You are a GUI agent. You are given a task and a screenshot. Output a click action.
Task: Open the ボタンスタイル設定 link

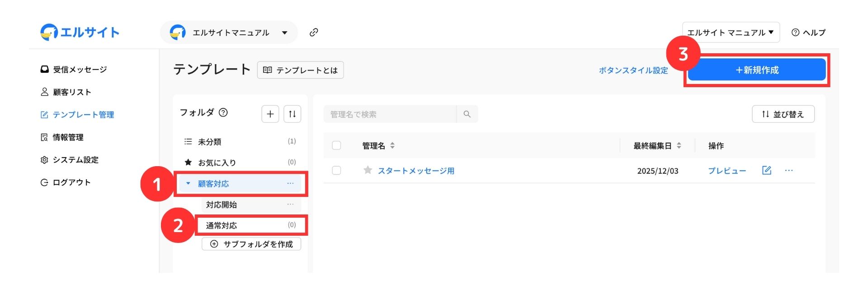pyautogui.click(x=633, y=70)
